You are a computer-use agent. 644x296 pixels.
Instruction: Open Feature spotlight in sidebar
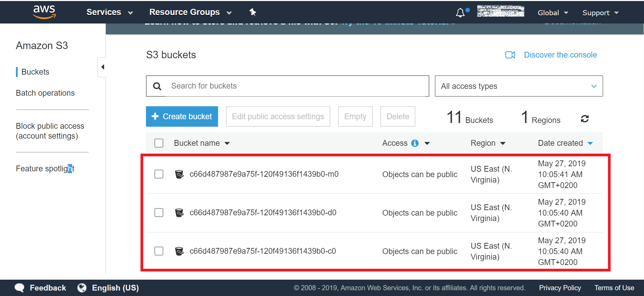click(x=45, y=169)
